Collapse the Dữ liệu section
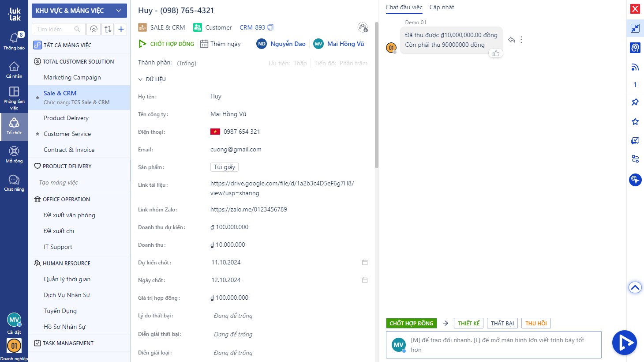The image size is (644, 362). coord(140,79)
